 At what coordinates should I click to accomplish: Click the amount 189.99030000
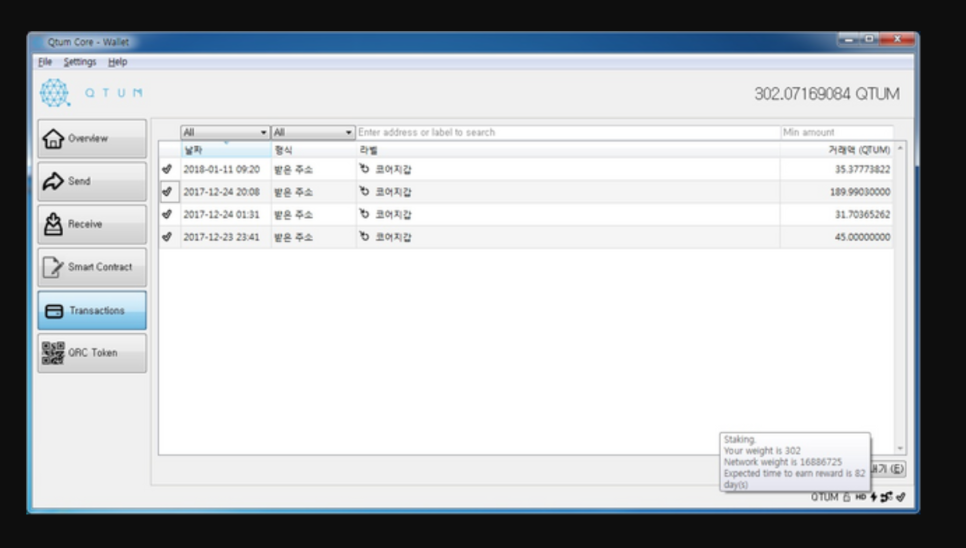click(860, 192)
